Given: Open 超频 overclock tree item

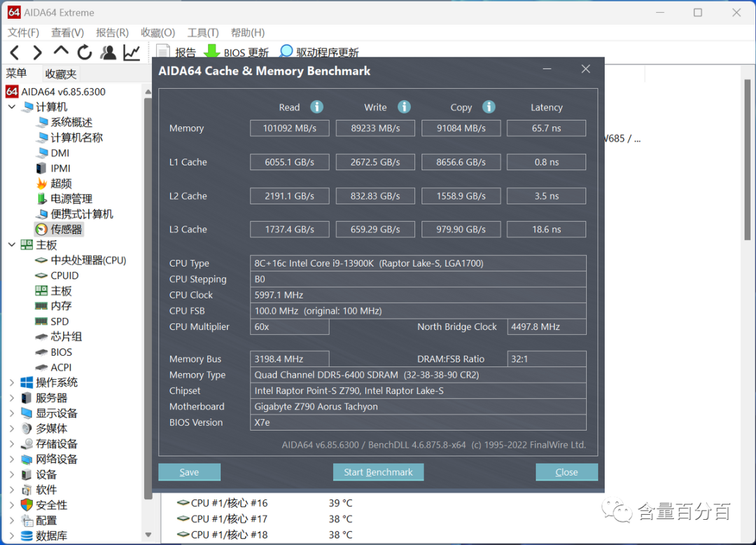Looking at the screenshot, I should click(55, 184).
